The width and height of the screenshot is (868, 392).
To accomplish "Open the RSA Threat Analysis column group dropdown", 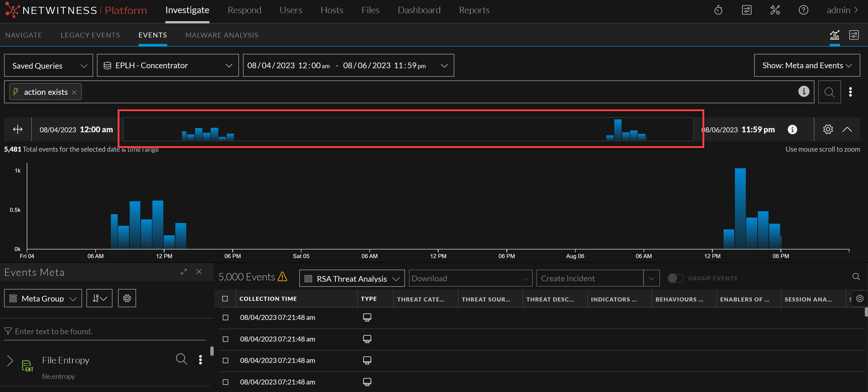I will pyautogui.click(x=351, y=278).
